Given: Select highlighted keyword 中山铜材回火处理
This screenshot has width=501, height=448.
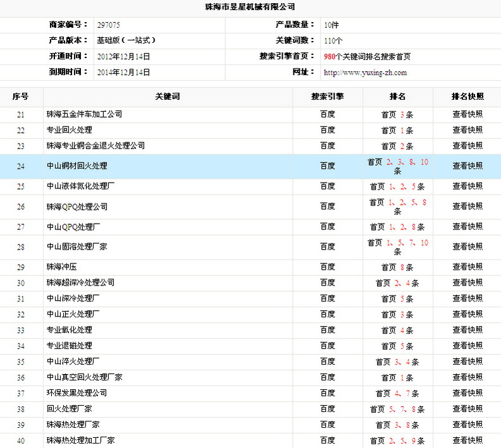Looking at the screenshot, I should tap(77, 166).
